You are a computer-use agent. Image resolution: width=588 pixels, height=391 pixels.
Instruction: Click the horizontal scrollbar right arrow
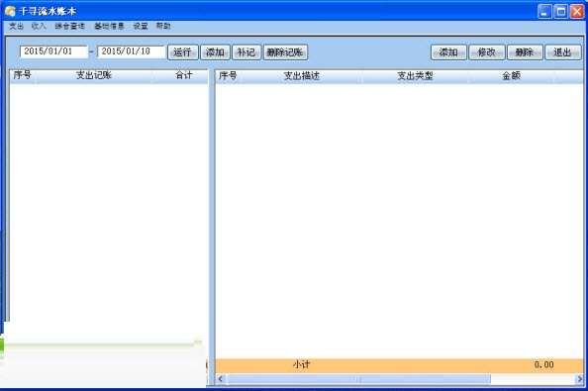pos(580,379)
